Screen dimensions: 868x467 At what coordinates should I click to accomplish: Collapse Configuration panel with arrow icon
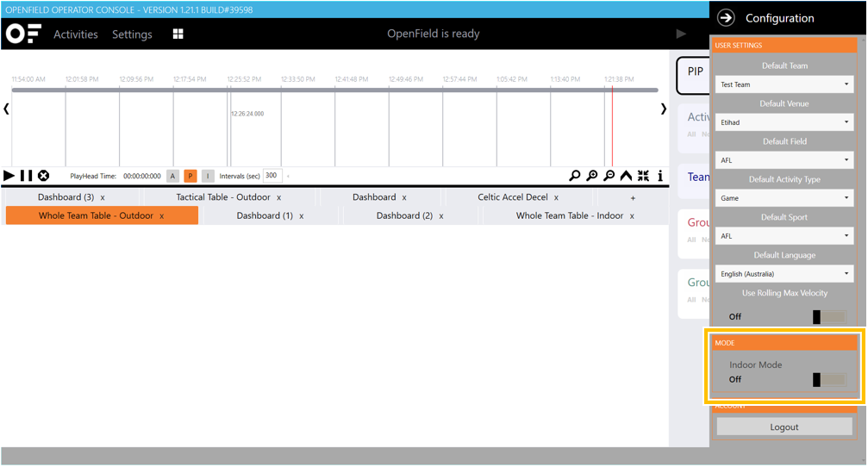point(726,18)
